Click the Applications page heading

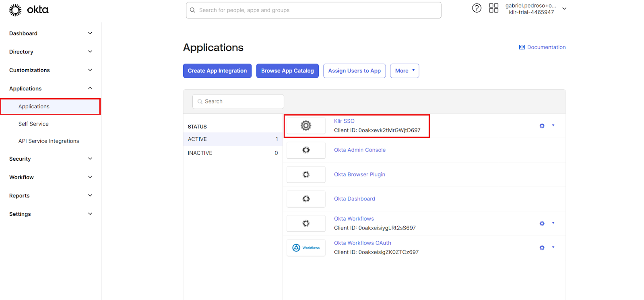pyautogui.click(x=213, y=48)
